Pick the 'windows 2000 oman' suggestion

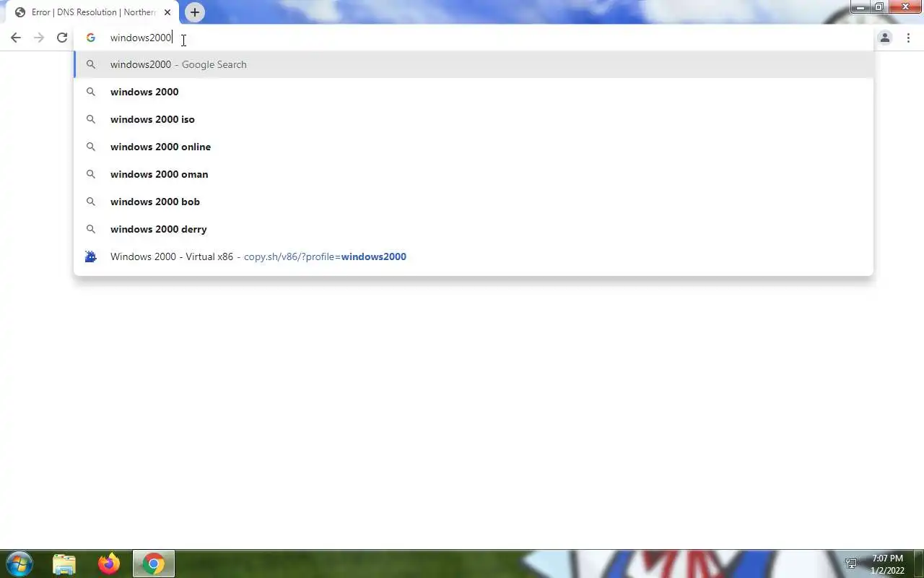(474, 174)
